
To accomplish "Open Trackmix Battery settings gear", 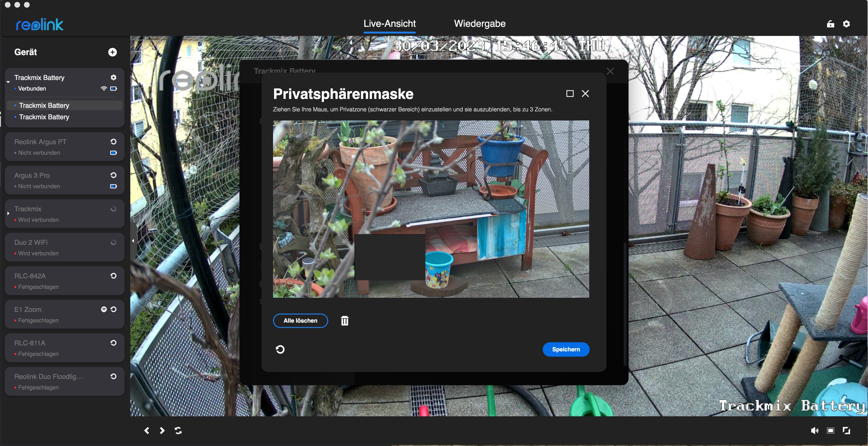I will pos(114,77).
